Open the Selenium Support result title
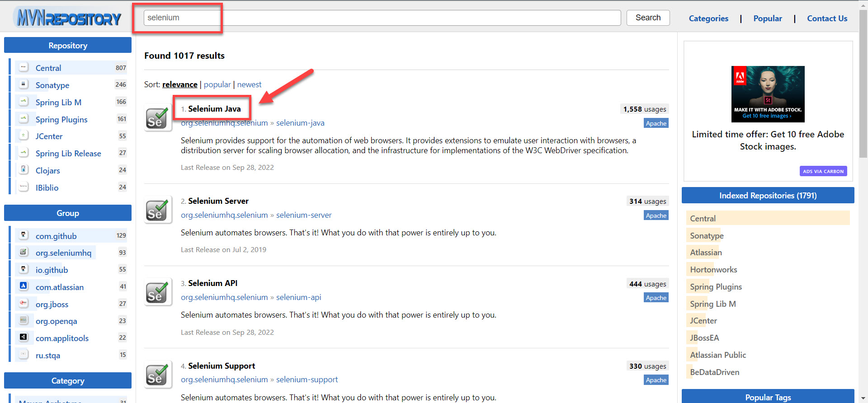868x403 pixels. 222,366
